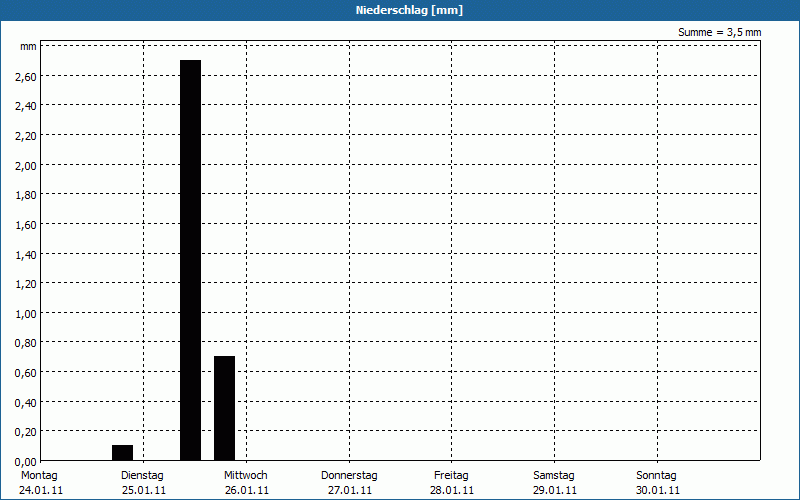Click the y-axis value '1,00'
The width and height of the screenshot is (800, 500).
(26, 314)
